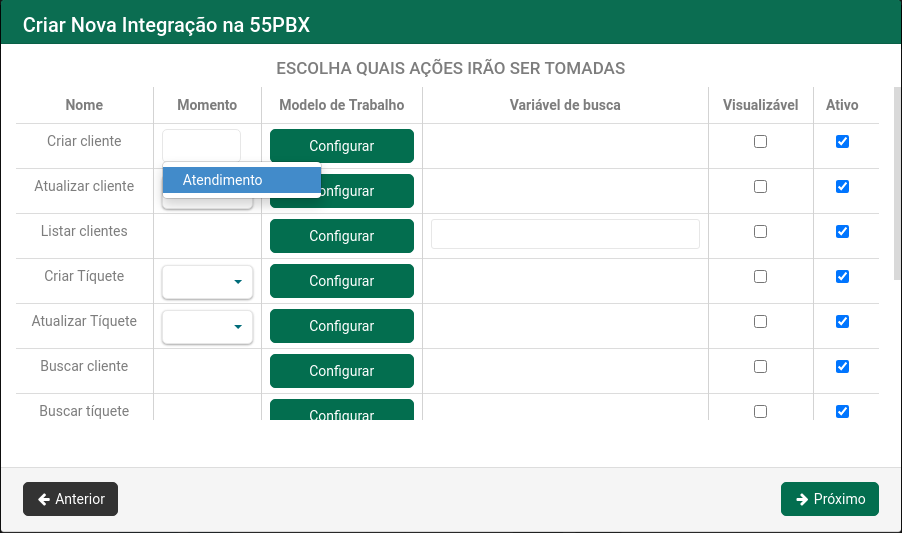902x533 pixels.
Task: Click the Atualizar Tíquete row name
Action: click(x=84, y=321)
